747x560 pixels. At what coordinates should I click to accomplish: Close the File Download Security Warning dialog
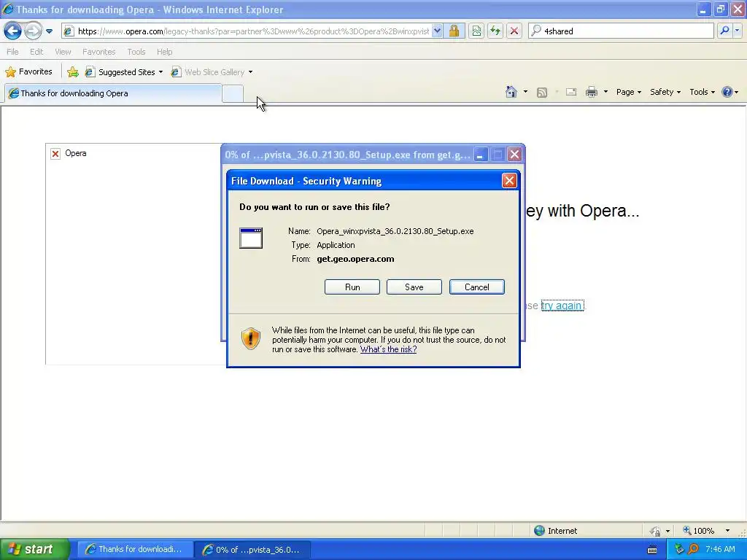[509, 181]
